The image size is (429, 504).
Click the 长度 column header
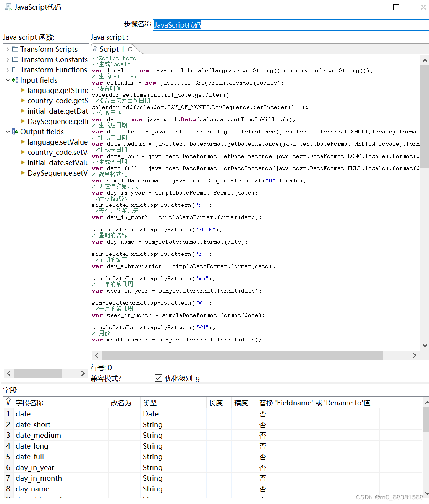pos(219,403)
